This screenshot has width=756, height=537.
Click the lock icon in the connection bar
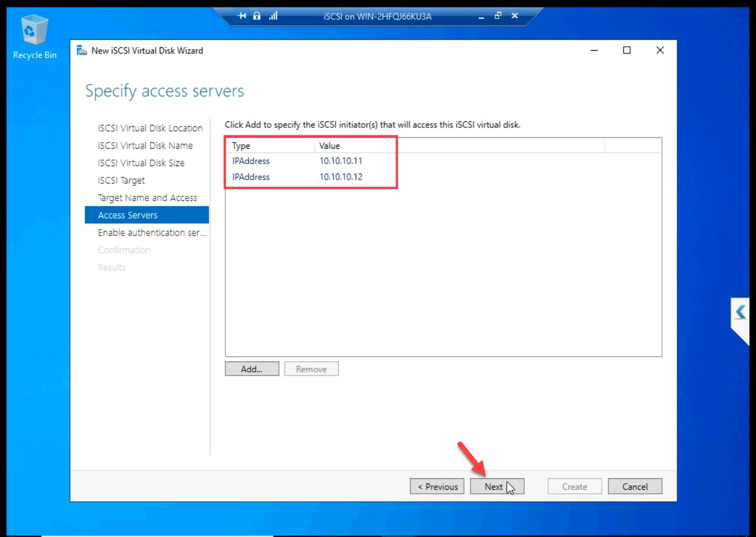pyautogui.click(x=257, y=16)
